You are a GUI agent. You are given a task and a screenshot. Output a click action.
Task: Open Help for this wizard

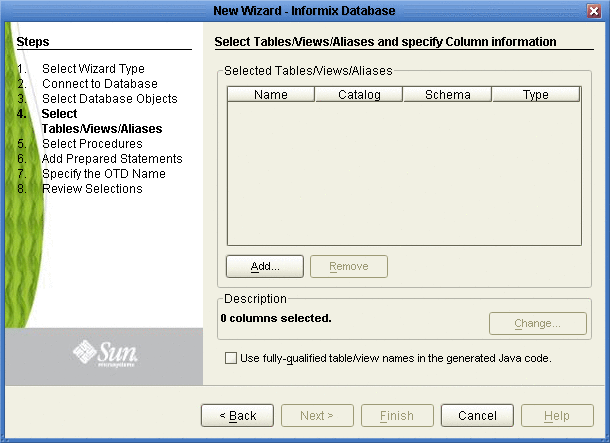pyautogui.click(x=557, y=416)
